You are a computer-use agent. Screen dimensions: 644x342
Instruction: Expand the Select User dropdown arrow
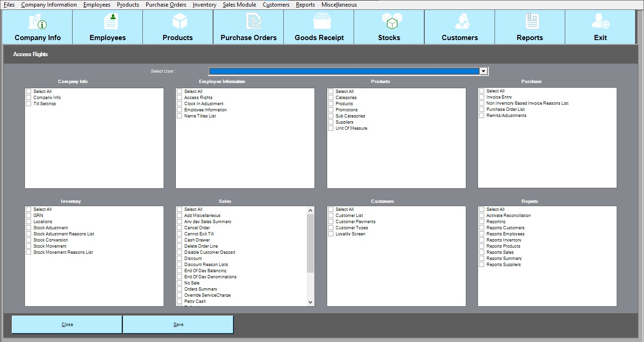click(x=483, y=71)
